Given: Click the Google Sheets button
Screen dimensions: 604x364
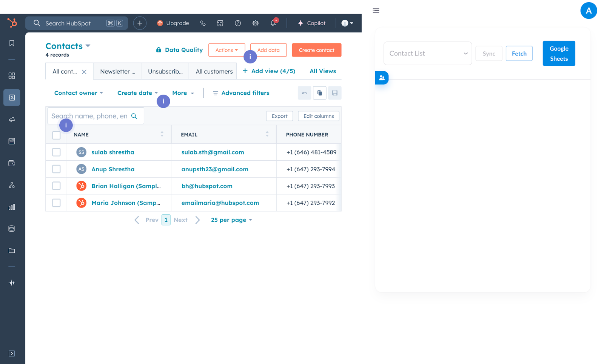Looking at the screenshot, I should coord(559,54).
